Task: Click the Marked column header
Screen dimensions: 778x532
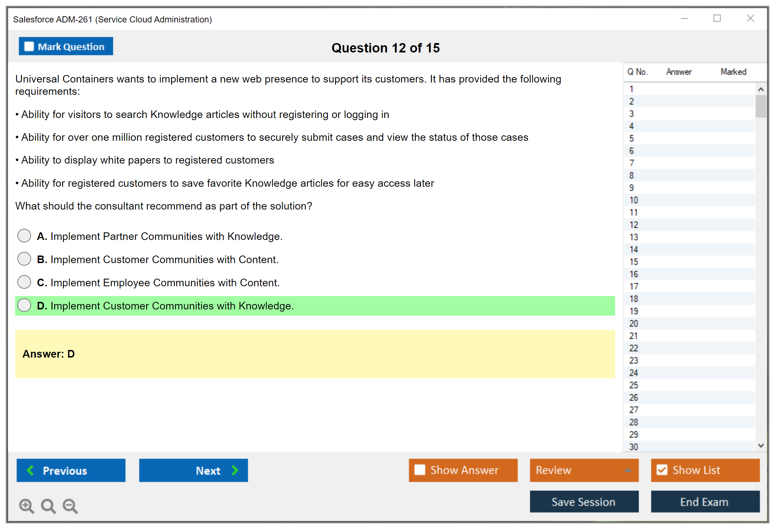Action: tap(733, 72)
